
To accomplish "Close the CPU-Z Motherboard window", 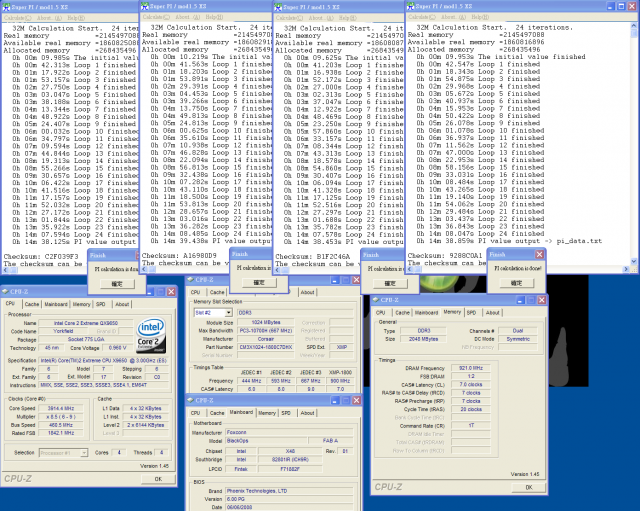I will (356, 400).
